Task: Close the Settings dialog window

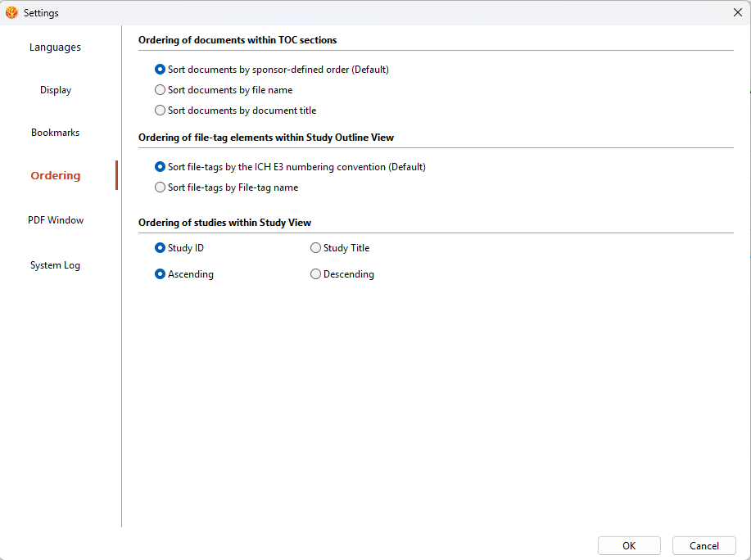Action: pos(738,12)
